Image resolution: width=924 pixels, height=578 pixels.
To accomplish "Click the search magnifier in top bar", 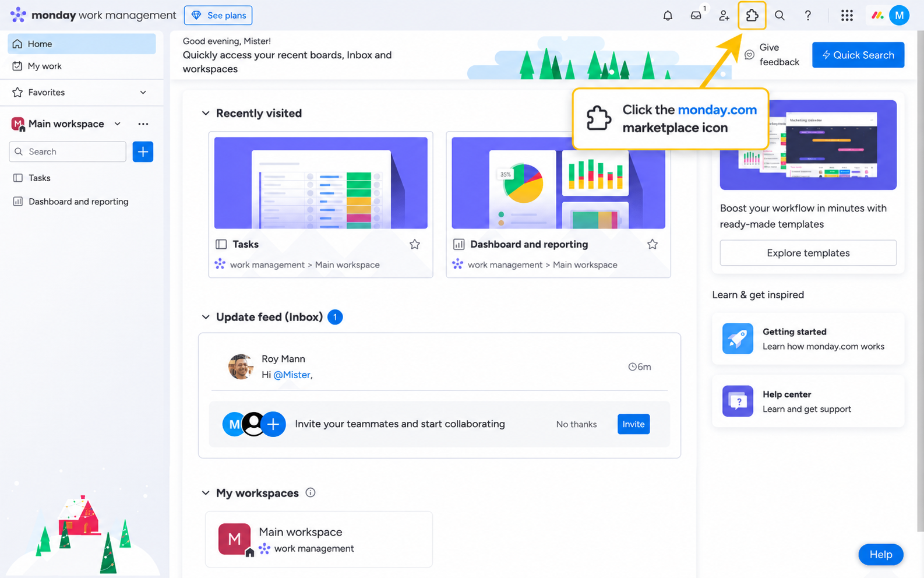I will [780, 16].
